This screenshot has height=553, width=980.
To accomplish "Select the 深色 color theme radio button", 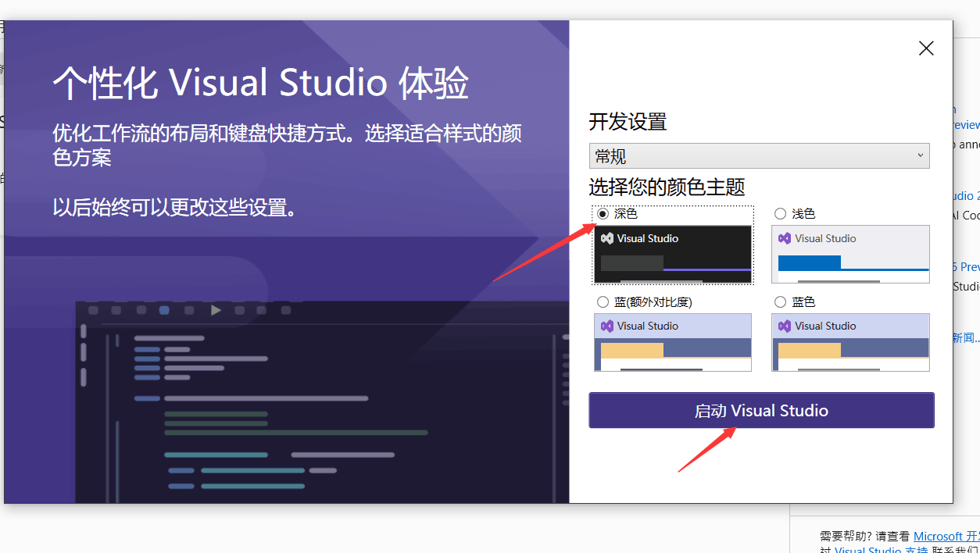I will click(x=603, y=213).
